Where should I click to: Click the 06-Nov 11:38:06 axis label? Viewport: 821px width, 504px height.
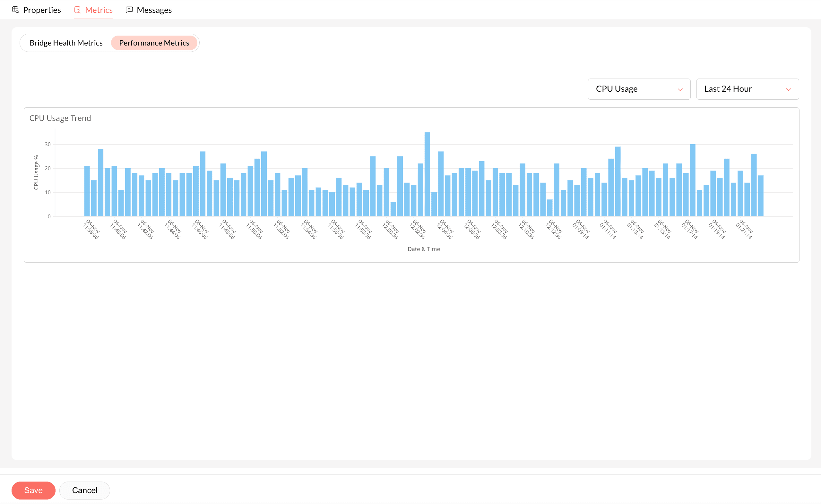[x=91, y=229]
